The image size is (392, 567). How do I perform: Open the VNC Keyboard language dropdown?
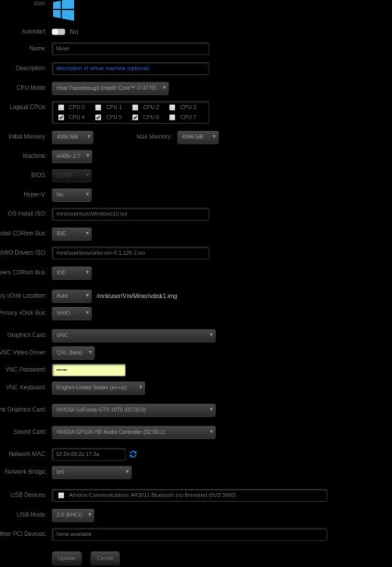click(x=98, y=388)
